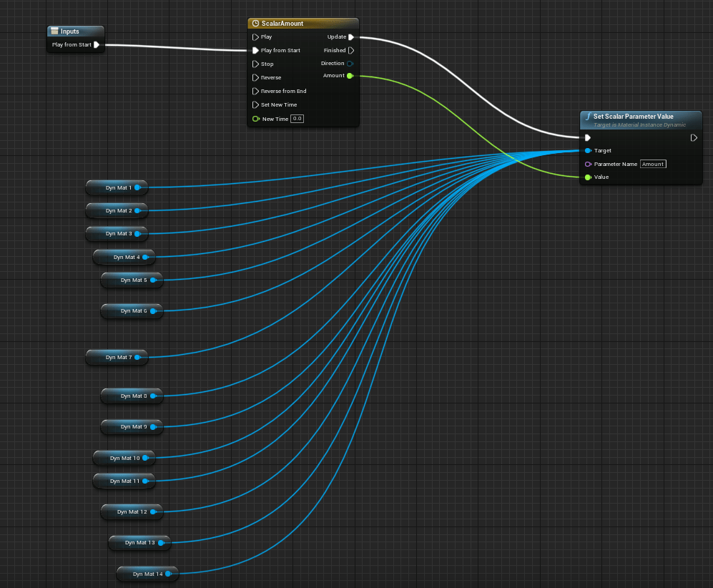Image resolution: width=713 pixels, height=588 pixels.
Task: Select the Dyn Mat 14 variable node
Action: tap(147, 574)
